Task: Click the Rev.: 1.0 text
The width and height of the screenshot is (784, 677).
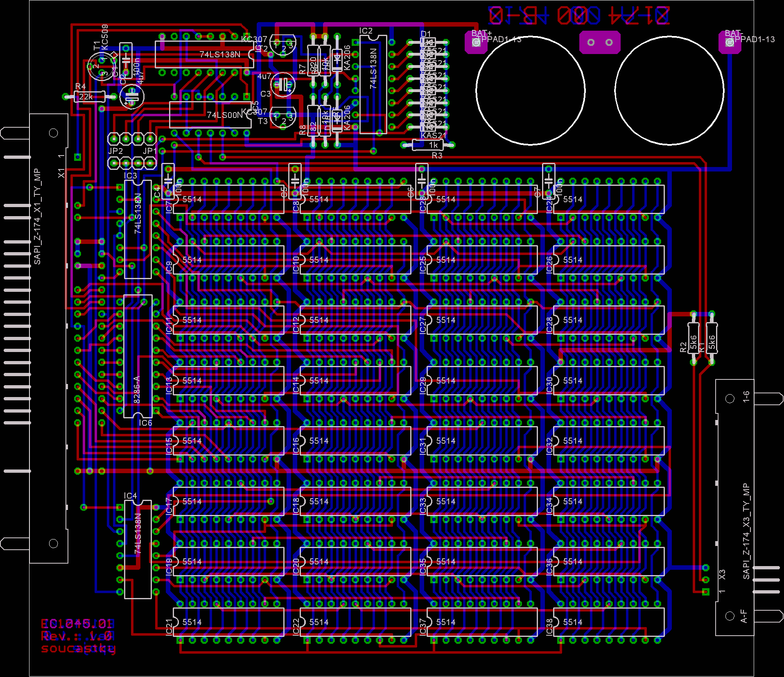Action: (x=77, y=636)
